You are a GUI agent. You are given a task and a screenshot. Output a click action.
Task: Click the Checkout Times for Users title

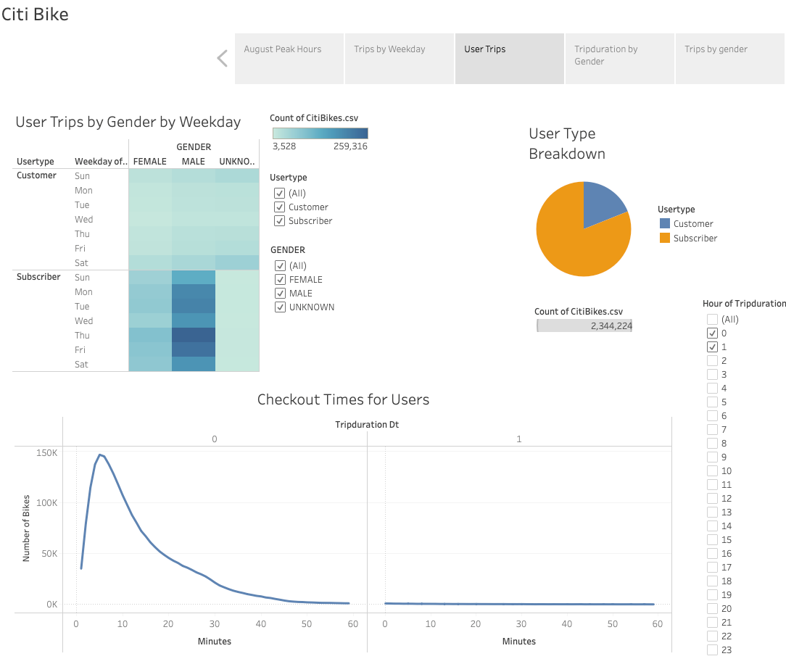[x=344, y=399]
